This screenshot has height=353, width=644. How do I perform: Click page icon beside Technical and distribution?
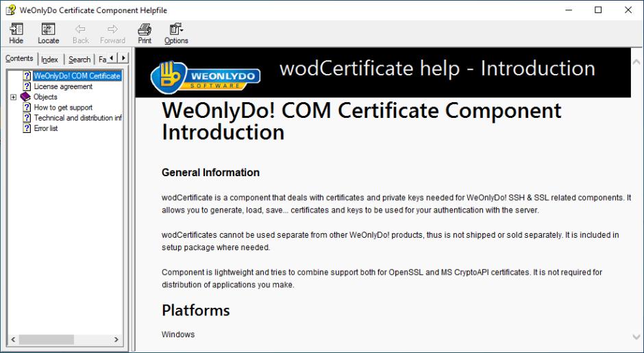(27, 117)
